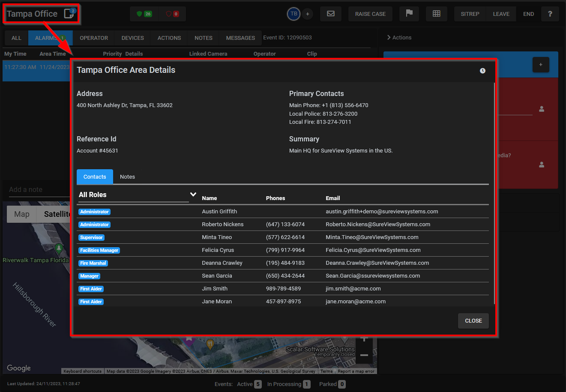Viewport: 566px width, 392px height.
Task: Click the person icon on the lower red action
Action: pyautogui.click(x=542, y=165)
